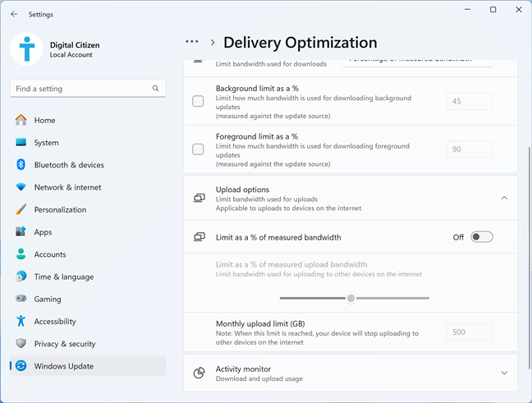The height and width of the screenshot is (403, 532).
Task: Click the Apps icon in sidebar
Action: 21,231
